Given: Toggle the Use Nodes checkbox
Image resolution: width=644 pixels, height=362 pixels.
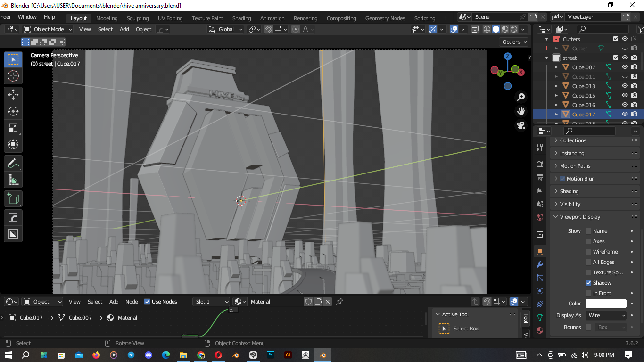Looking at the screenshot, I should click(x=147, y=302).
